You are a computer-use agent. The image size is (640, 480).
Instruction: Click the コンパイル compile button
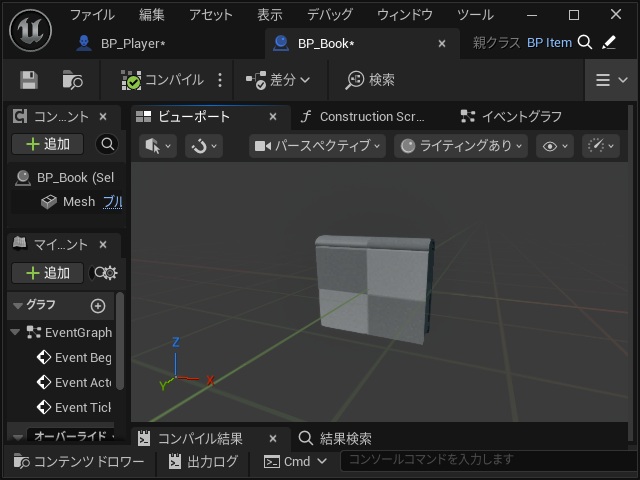coord(162,80)
